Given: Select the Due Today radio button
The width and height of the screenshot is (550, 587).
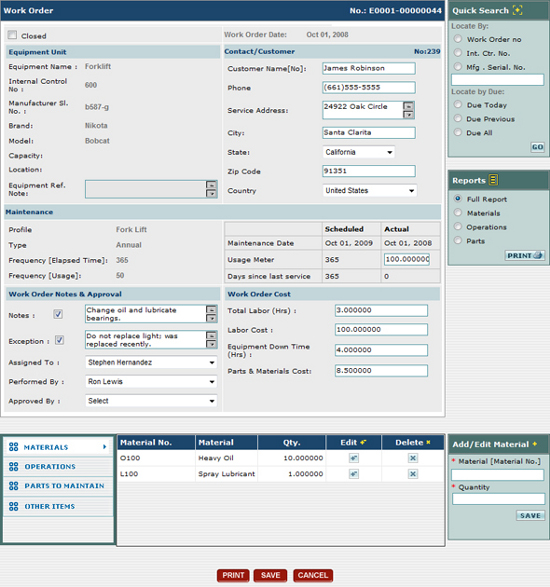Looking at the screenshot, I should (x=458, y=104).
